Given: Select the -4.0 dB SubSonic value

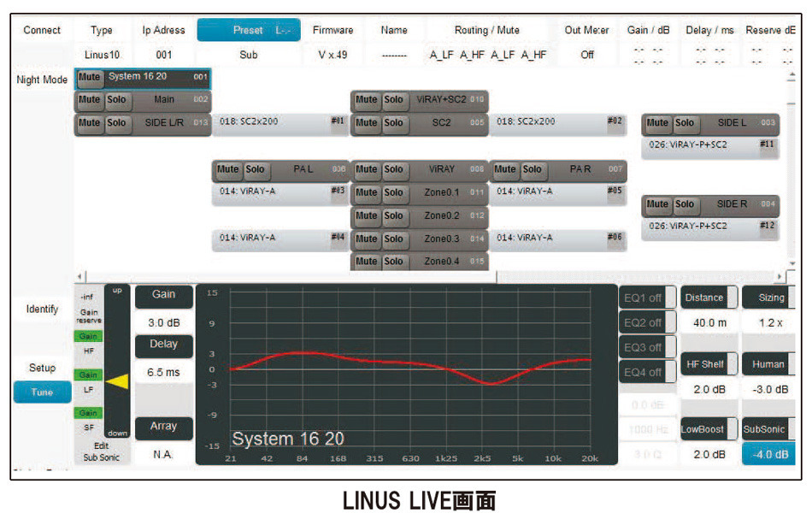Looking at the screenshot, I should point(769,454).
